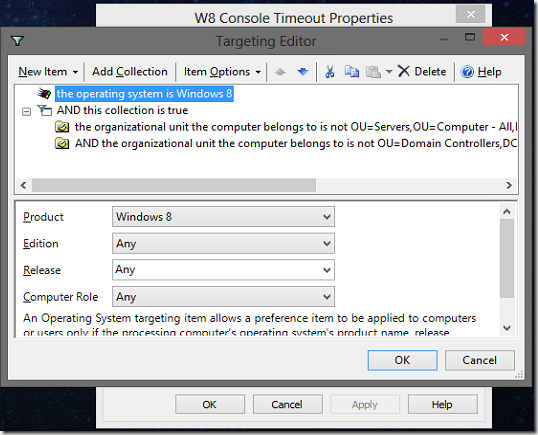The image size is (538, 435).
Task: Click up arrow of properties vertical scrollbar
Action: coord(507,212)
